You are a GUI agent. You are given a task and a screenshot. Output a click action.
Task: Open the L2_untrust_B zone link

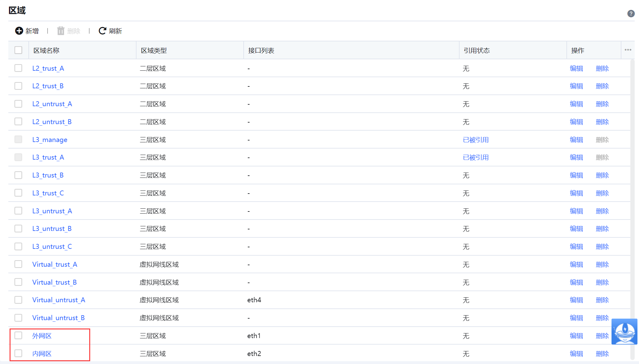[x=52, y=122]
